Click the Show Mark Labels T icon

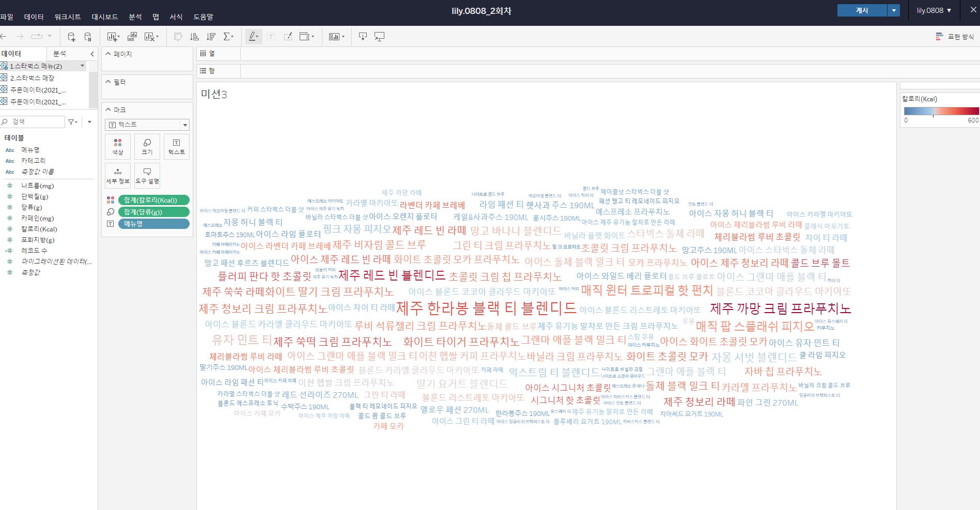point(271,37)
